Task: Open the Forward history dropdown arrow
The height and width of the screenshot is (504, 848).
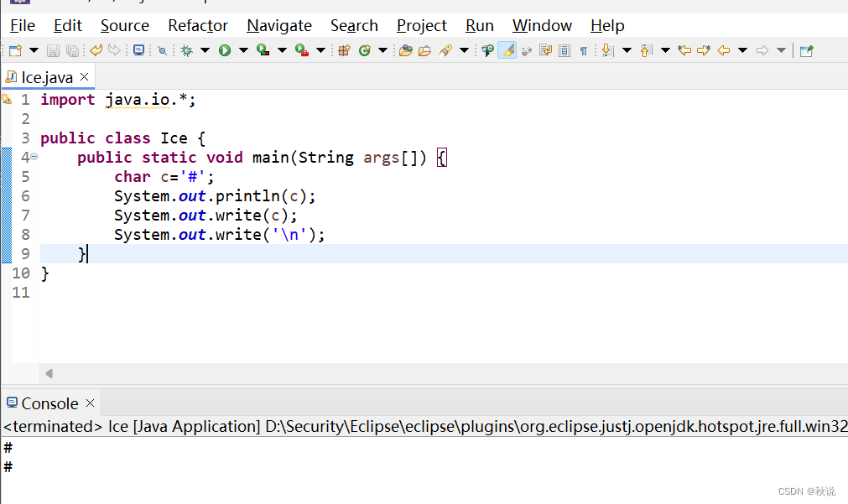Action: pos(781,50)
